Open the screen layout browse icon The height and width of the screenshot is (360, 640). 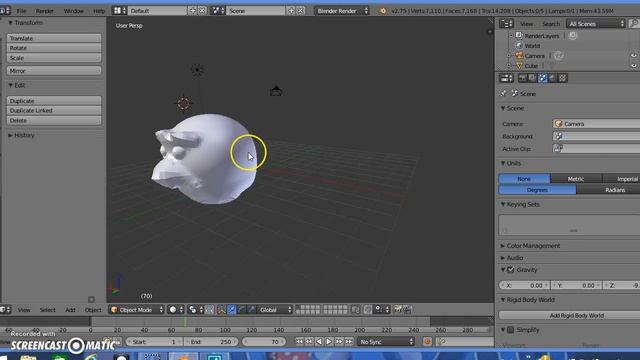(120, 11)
